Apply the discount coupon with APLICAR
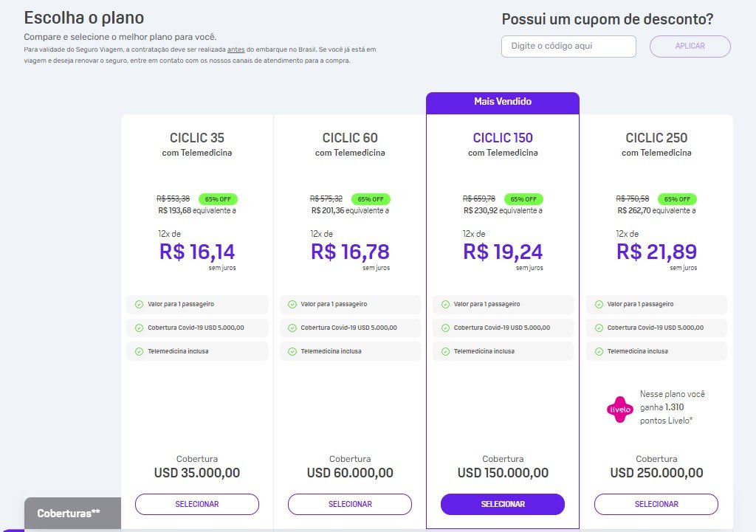 pos(690,46)
